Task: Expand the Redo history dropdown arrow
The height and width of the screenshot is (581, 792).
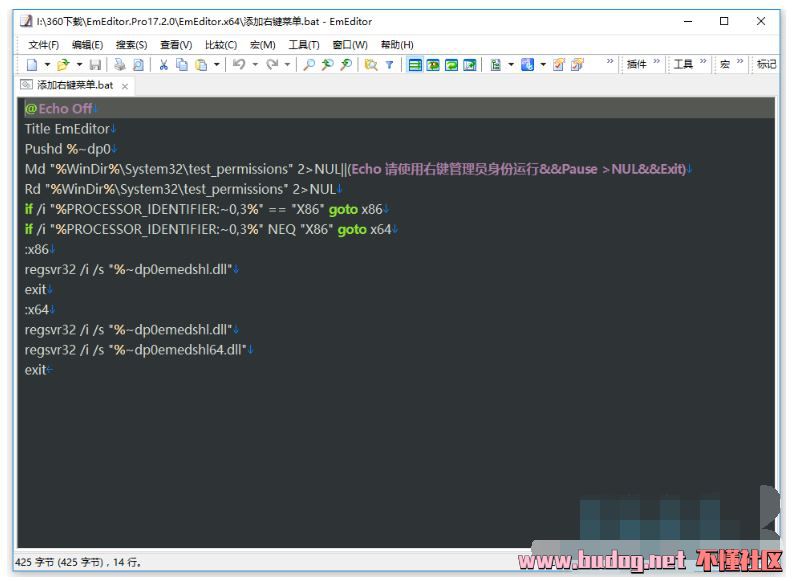Action: tap(287, 65)
